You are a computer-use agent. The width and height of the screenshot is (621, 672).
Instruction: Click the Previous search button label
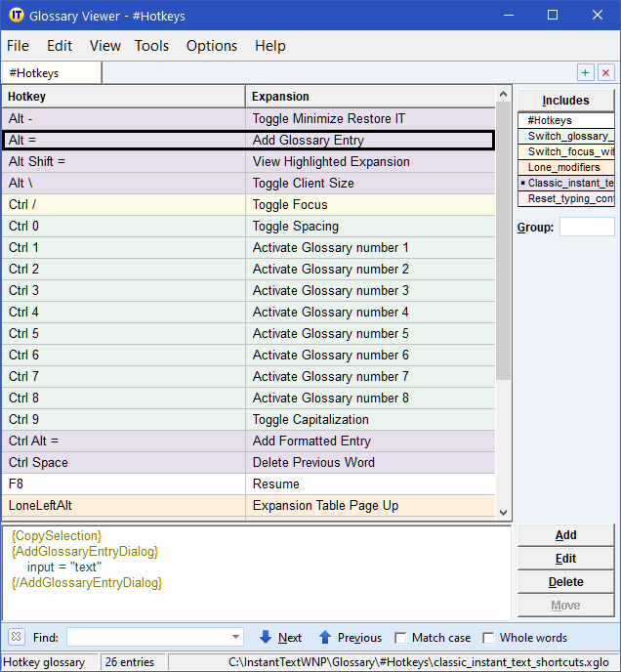pos(359,638)
